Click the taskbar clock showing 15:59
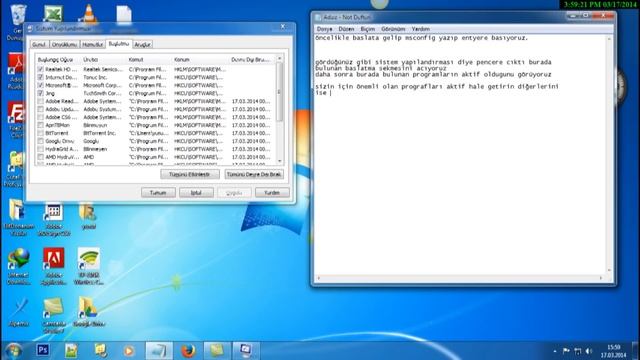The height and width of the screenshot is (360, 640). pyautogui.click(x=613, y=351)
